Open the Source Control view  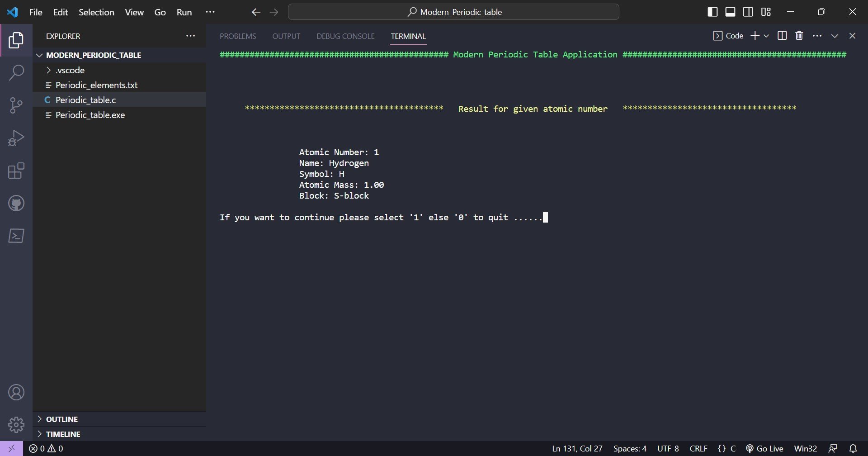16,105
